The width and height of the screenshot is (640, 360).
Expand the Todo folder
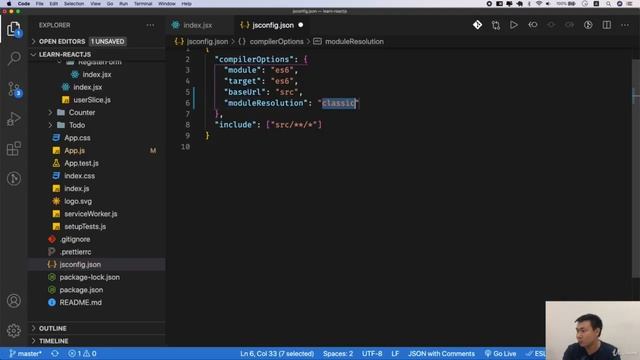tap(77, 125)
